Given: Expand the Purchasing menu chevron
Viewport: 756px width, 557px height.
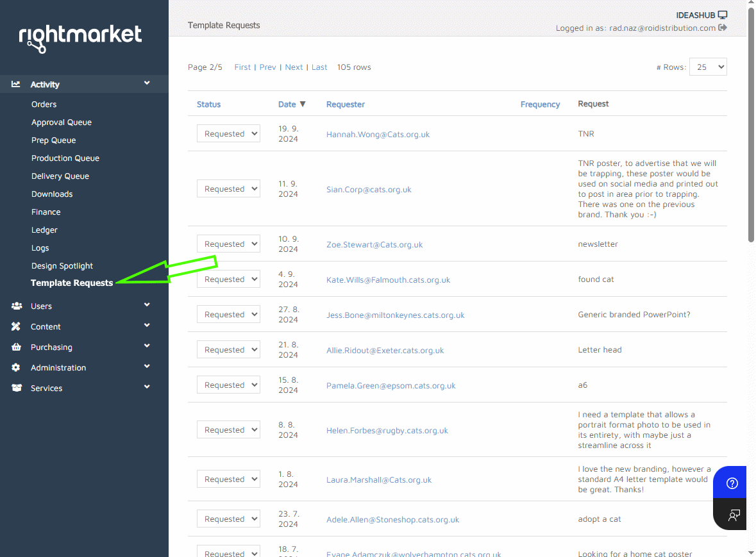Looking at the screenshot, I should click(x=147, y=346).
